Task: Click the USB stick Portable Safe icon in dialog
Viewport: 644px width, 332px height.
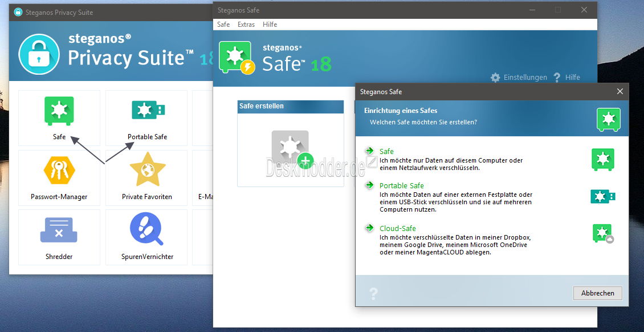Action: (602, 196)
